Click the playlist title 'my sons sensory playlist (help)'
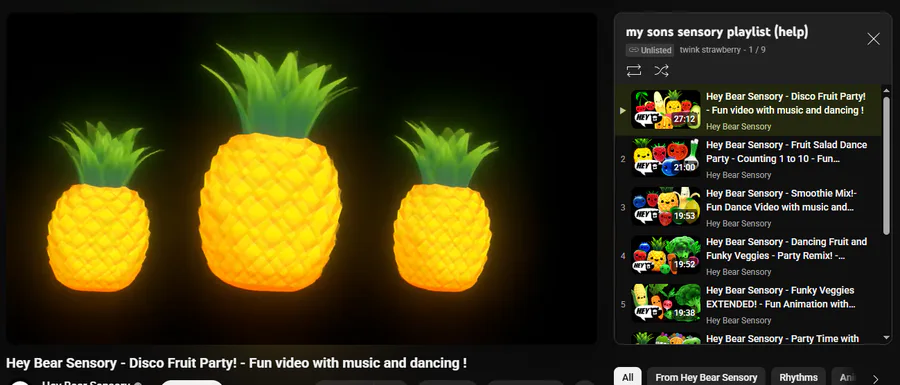The height and width of the screenshot is (385, 900). tap(717, 32)
